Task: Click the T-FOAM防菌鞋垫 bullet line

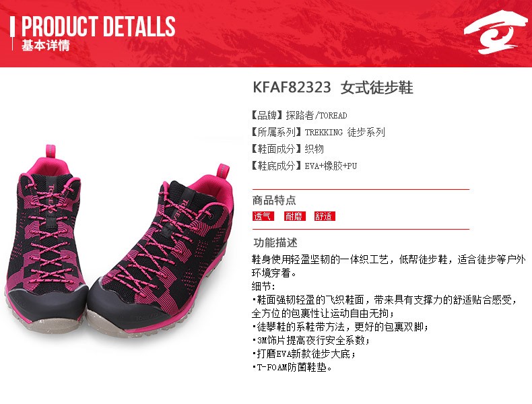Action: point(292,368)
